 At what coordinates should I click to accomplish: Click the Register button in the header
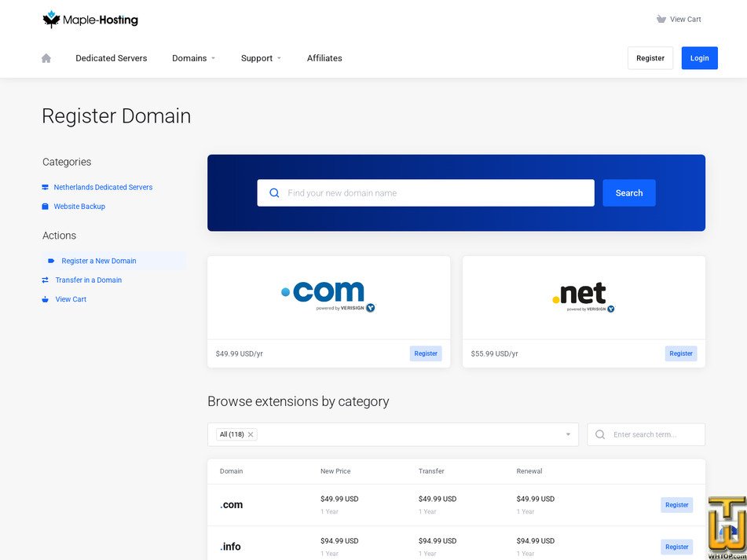[650, 58]
